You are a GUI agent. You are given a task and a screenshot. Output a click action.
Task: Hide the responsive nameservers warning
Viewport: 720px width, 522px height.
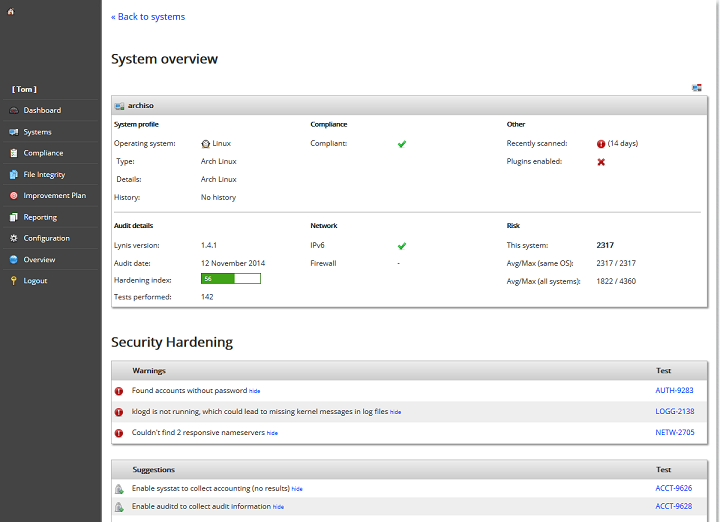(x=272, y=433)
